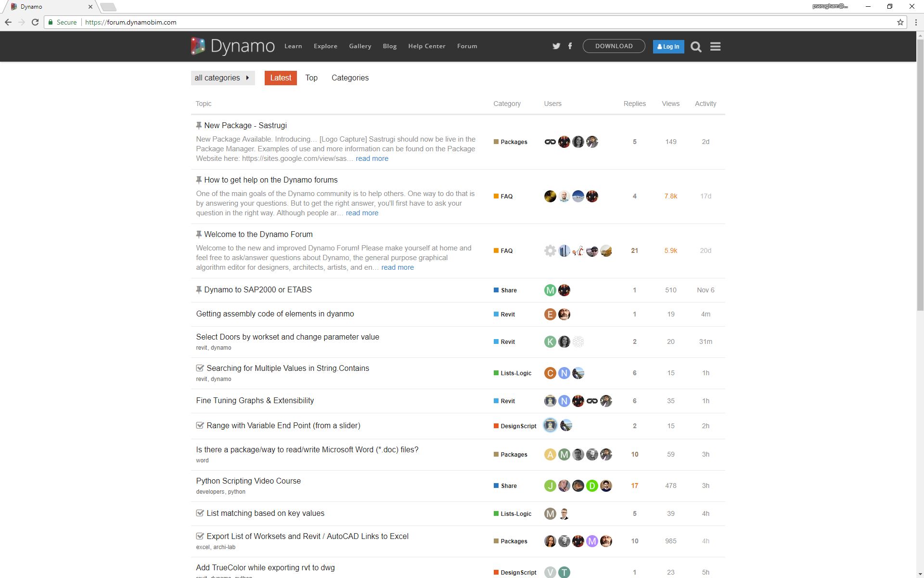Click solved checkmark on Searching for Multiple Values
Image resolution: width=924 pixels, height=578 pixels.
click(x=200, y=368)
